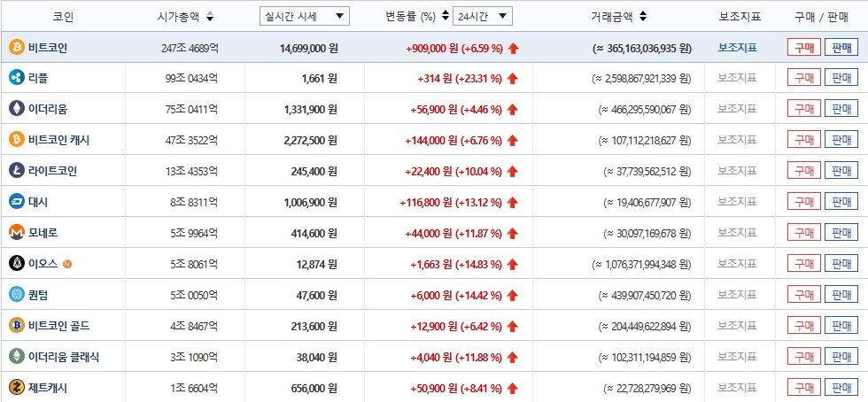The image size is (868, 402).
Task: Click the Litecoin coin icon
Action: [16, 171]
